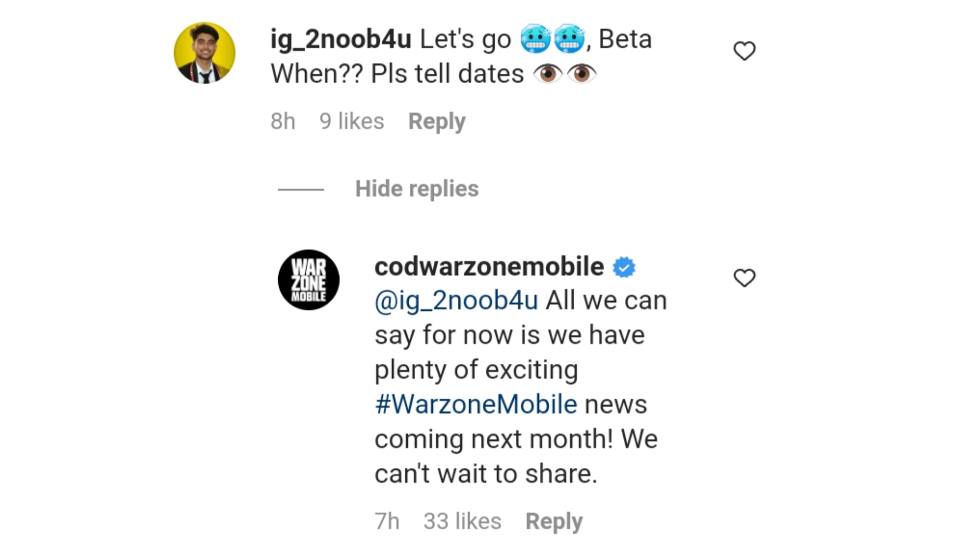Viewport: 980px width, 551px height.
Task: Toggle like on codwarzonemobile reply
Action: pos(744,277)
